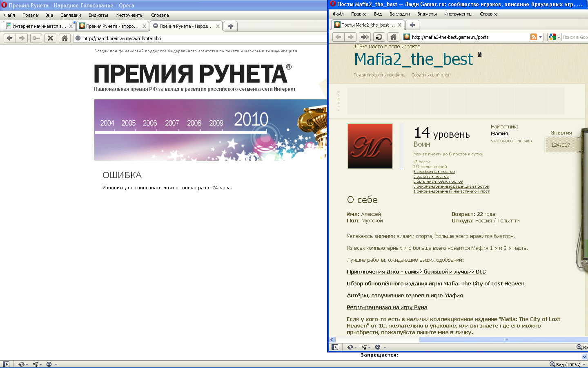Viewport: 588px width, 368px height.
Task: Go home in the Gamer.ru window
Action: (393, 37)
